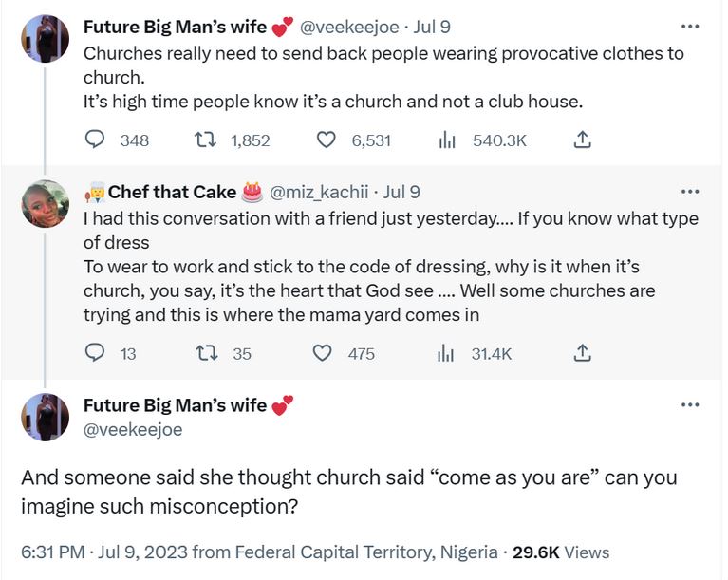
Task: Retweet Chef that Cake's tweet with 35 retweets
Action: (x=203, y=353)
